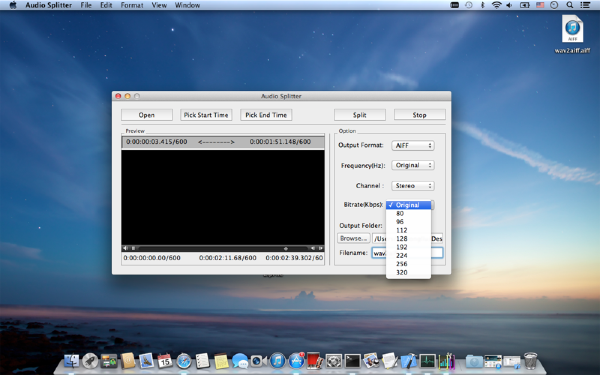
Task: Open Bluetooth menu in menu bar
Action: 483,5
